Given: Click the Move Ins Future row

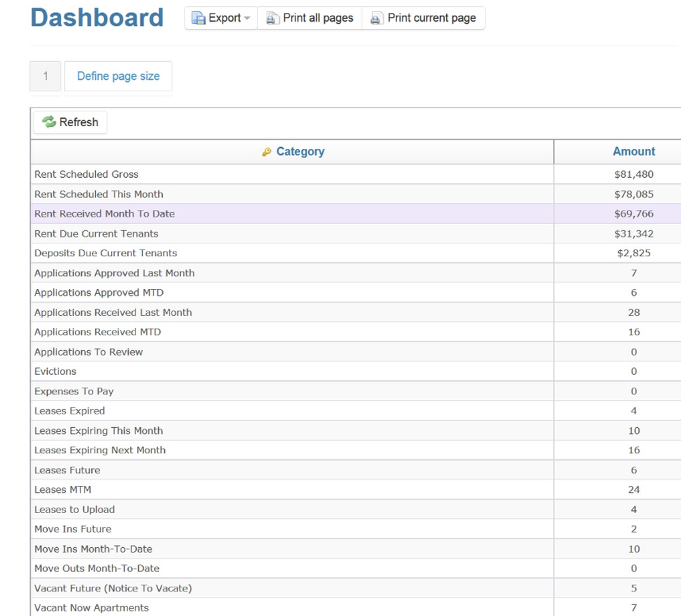Looking at the screenshot, I should coord(272,529).
